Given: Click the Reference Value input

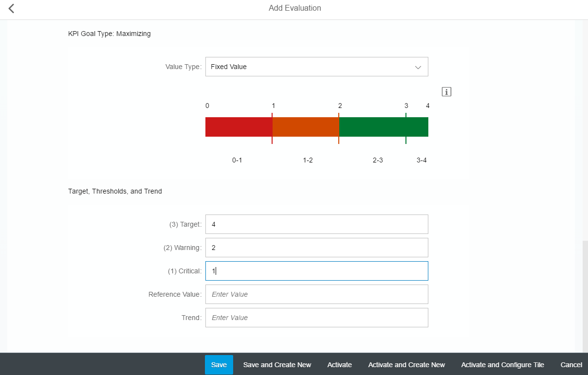Looking at the screenshot, I should [316, 294].
